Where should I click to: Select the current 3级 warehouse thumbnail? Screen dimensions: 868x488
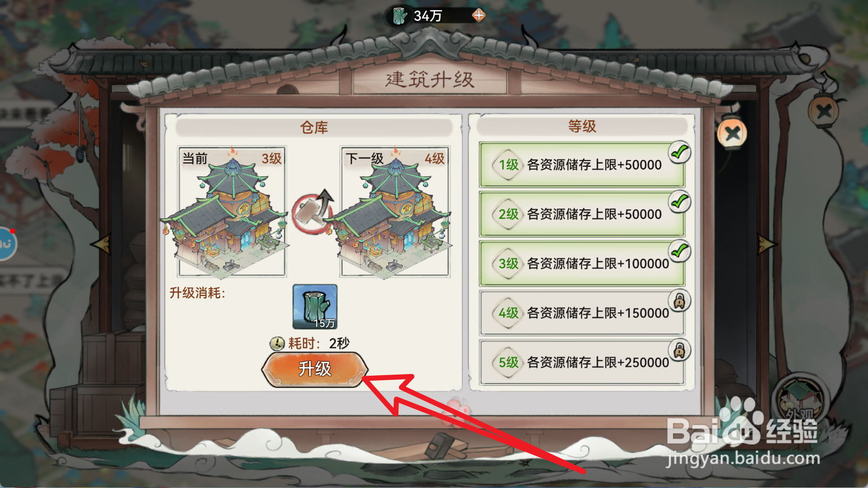coord(232,212)
